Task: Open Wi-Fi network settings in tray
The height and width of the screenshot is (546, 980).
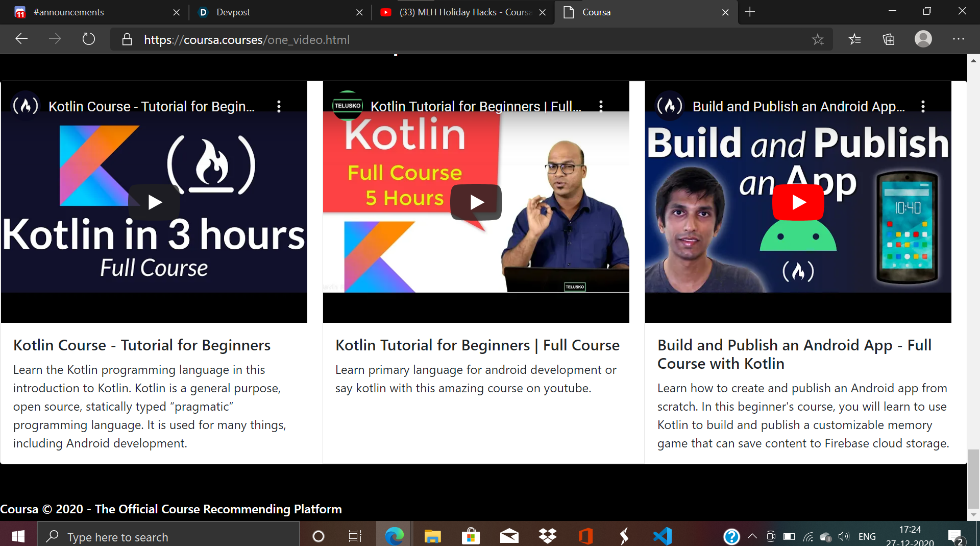Action: point(807,536)
